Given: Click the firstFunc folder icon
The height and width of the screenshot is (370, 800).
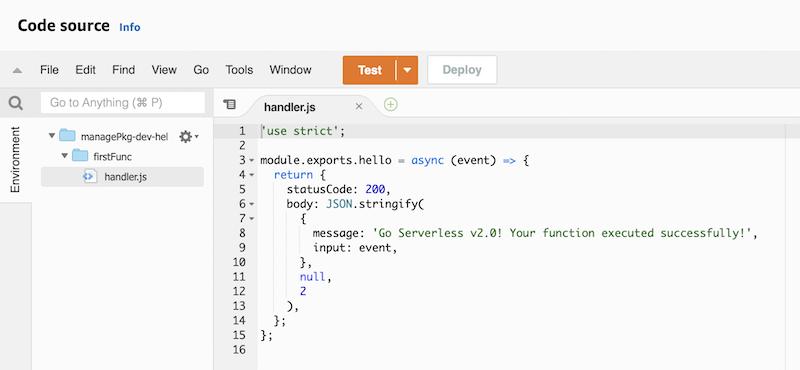Looking at the screenshot, I should [x=80, y=156].
